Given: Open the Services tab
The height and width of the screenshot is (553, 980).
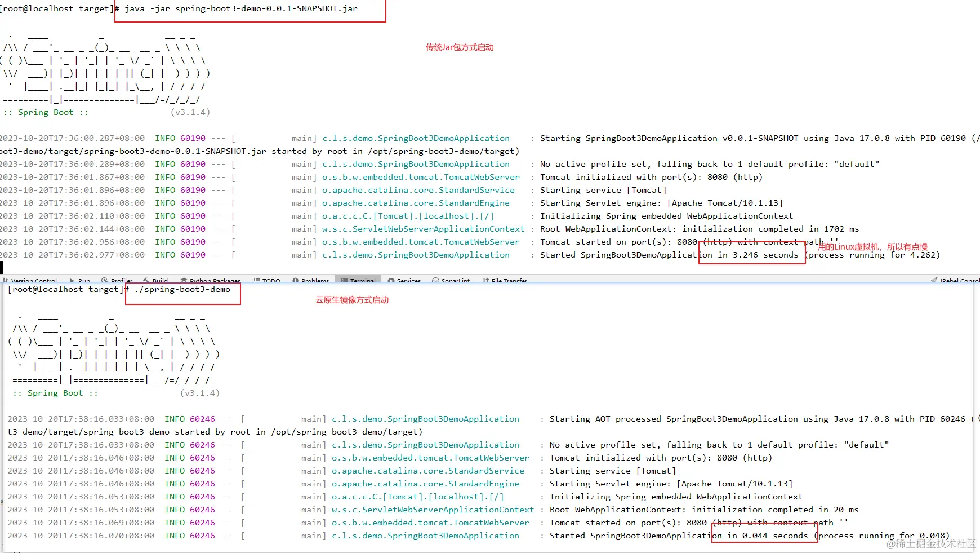Looking at the screenshot, I should [x=404, y=280].
